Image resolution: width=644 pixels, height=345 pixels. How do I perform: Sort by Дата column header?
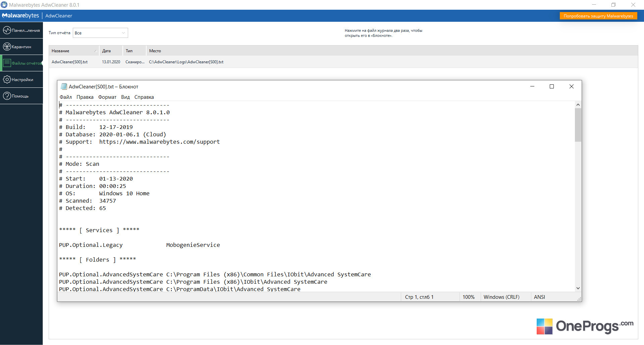(111, 51)
